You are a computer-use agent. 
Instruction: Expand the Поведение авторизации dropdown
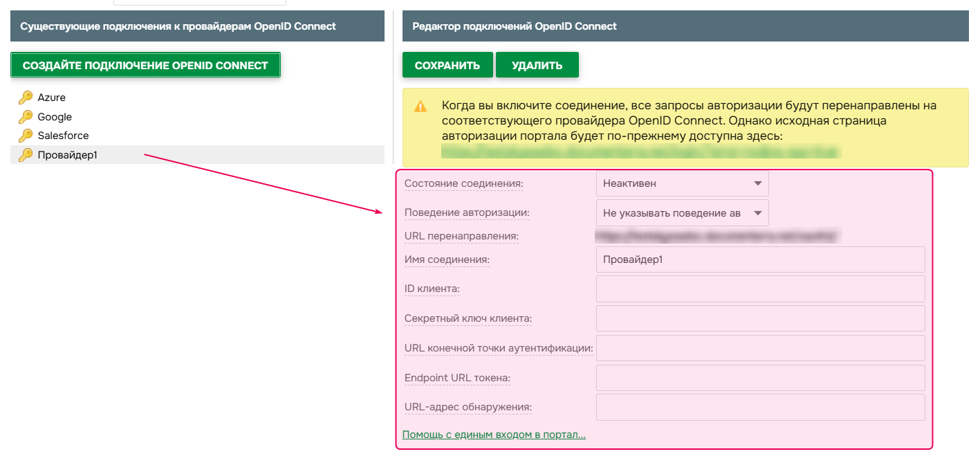click(682, 213)
